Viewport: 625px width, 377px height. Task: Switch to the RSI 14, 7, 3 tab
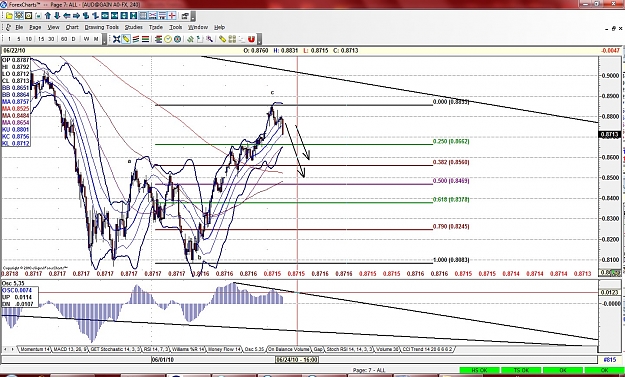pos(156,349)
